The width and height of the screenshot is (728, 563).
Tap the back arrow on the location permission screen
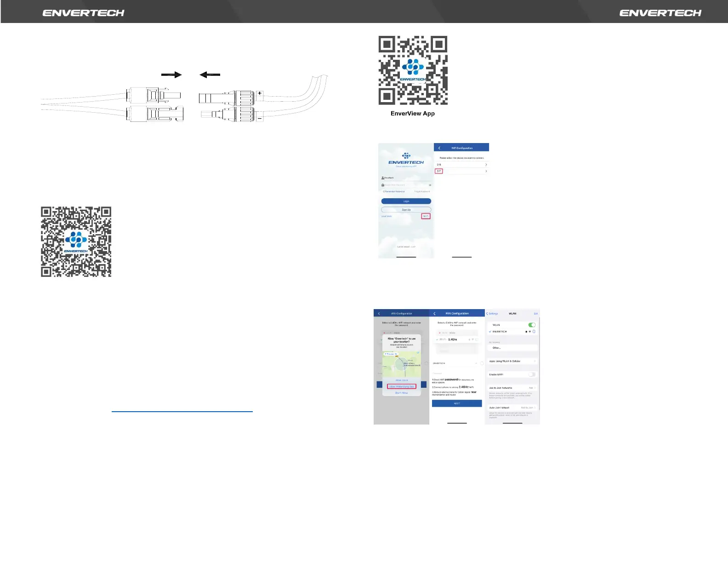pyautogui.click(x=379, y=314)
